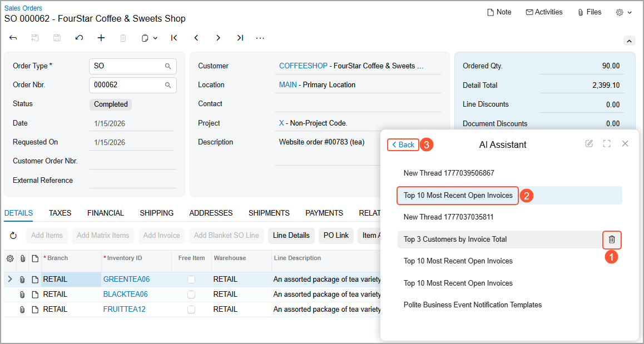Viewport: 644px width, 344px height.
Task: Expand AI Assistant to full screen
Action: [x=607, y=144]
